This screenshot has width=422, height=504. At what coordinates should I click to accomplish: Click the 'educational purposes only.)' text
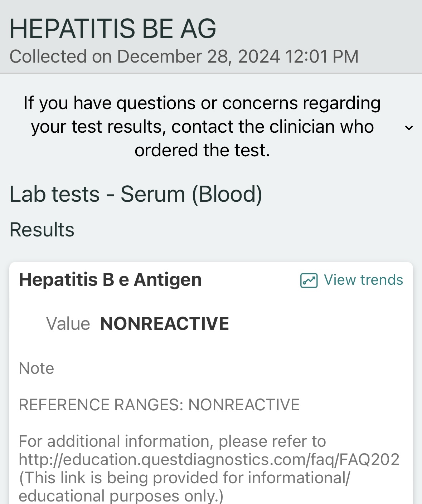click(121, 496)
